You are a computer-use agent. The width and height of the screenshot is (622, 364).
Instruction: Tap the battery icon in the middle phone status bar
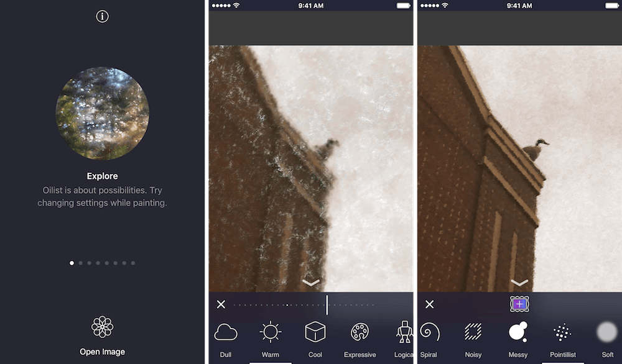pos(404,6)
